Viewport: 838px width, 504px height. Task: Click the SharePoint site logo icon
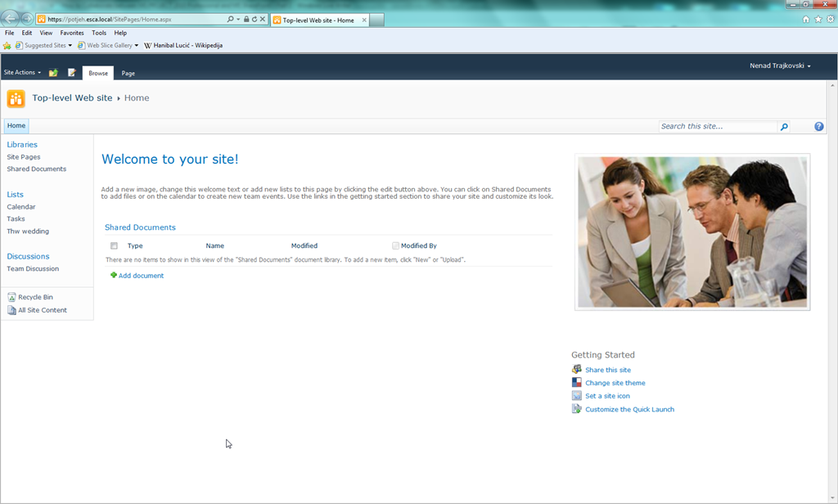pyautogui.click(x=16, y=98)
